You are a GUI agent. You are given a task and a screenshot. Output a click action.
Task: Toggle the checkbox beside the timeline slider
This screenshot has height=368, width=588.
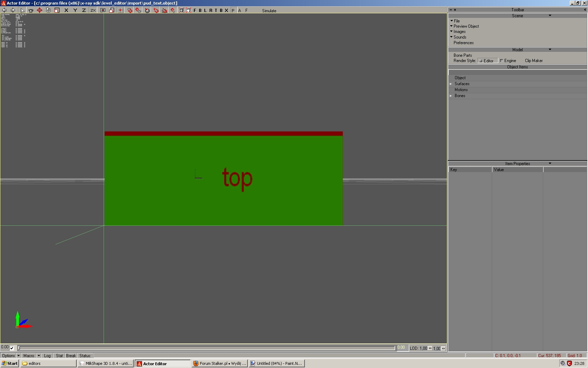point(12,348)
